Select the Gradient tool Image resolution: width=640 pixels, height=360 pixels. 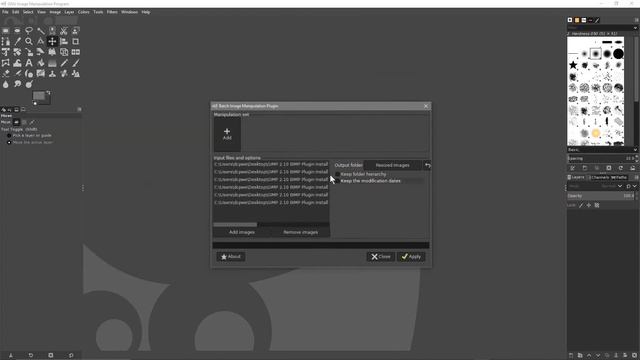click(52, 63)
